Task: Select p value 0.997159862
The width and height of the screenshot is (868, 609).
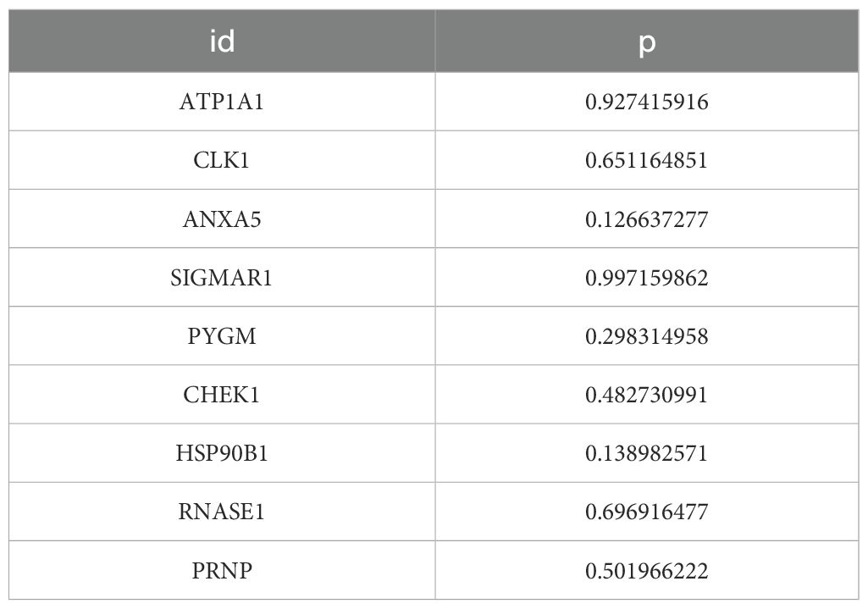Action: click(647, 278)
